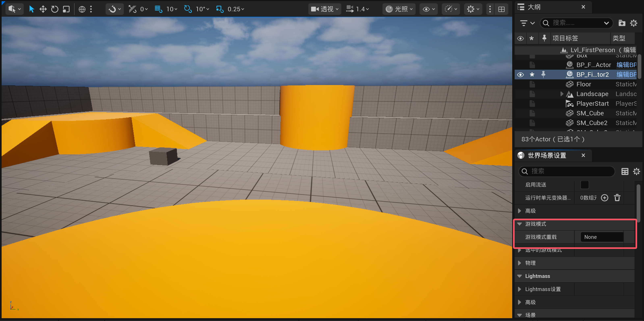Toggle grid snapping icon next to 10
This screenshot has width=644, height=321.
pyautogui.click(x=158, y=9)
